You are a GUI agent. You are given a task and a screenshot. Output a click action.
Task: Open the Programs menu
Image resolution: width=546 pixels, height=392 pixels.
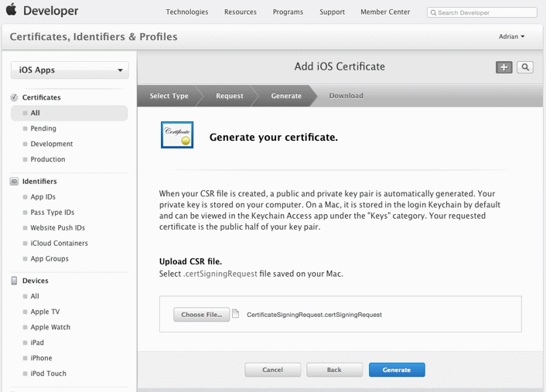tap(288, 12)
